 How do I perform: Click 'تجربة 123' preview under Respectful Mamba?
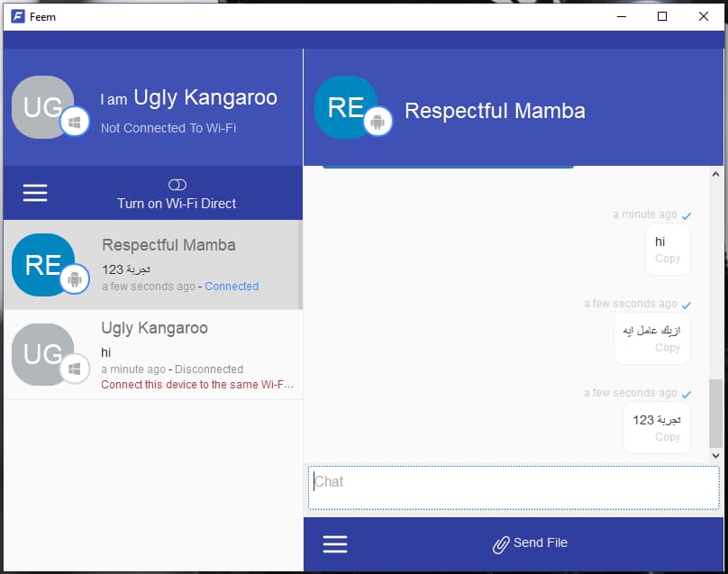(x=126, y=269)
